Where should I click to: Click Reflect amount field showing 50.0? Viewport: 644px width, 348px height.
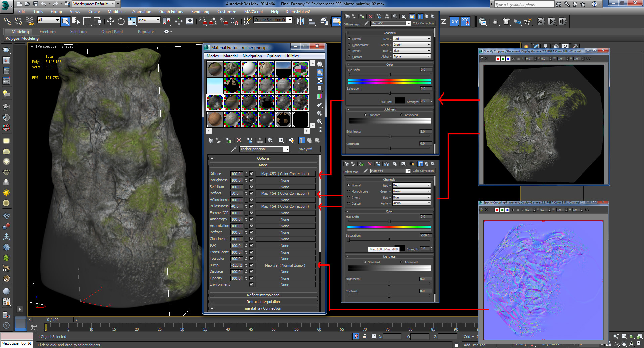(x=237, y=194)
